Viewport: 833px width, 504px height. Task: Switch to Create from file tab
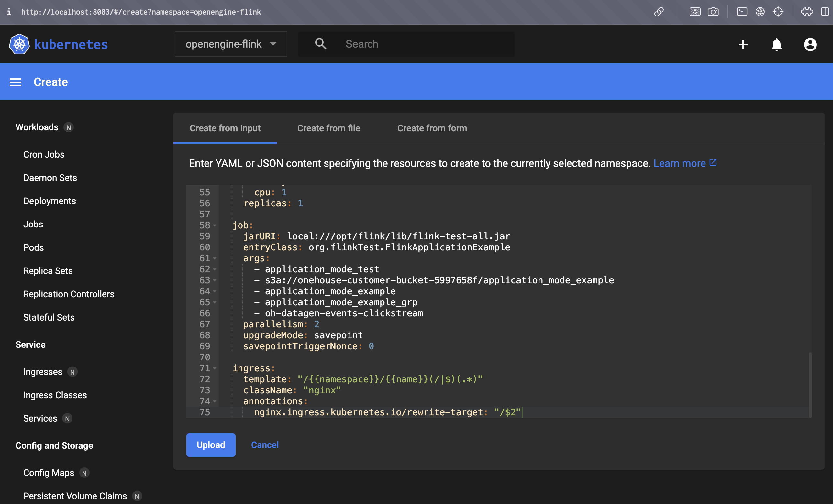pos(328,128)
